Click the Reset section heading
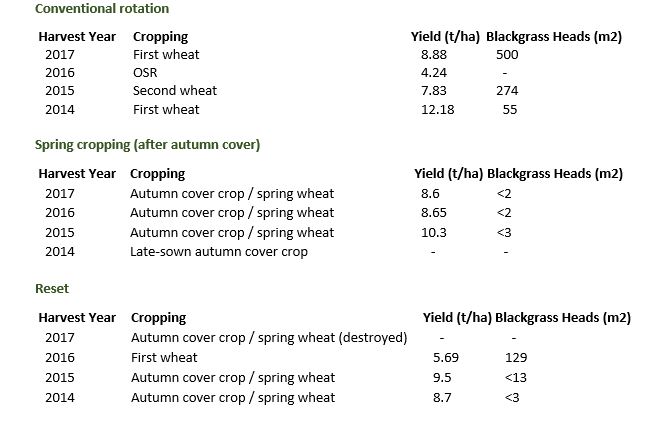 point(52,289)
